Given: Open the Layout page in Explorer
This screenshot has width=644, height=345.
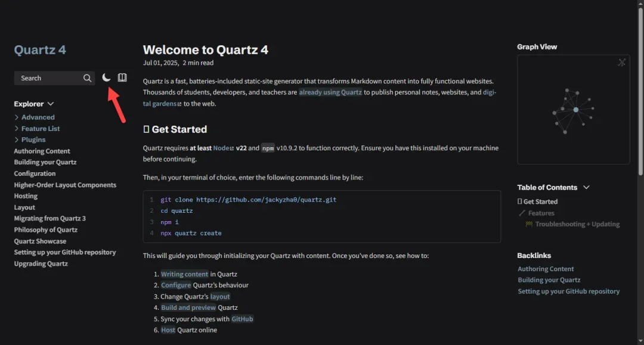Looking at the screenshot, I should (x=24, y=207).
